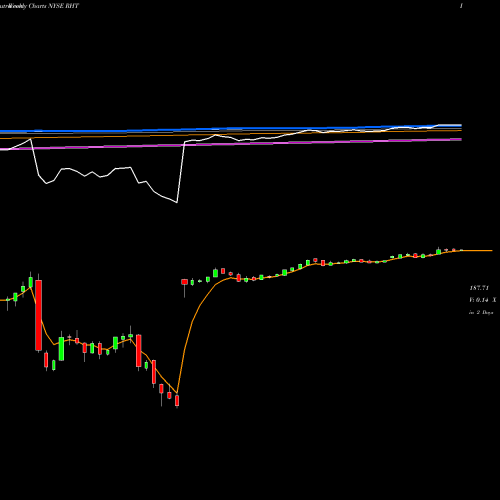Click the 'V: 0.14 X' volume text
The width and height of the screenshot is (500, 500).
(483, 300)
